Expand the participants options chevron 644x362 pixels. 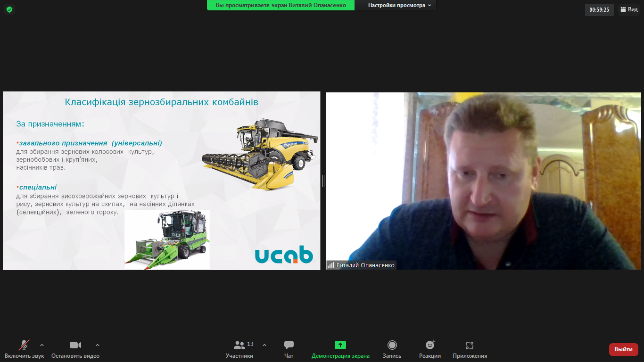(x=264, y=345)
